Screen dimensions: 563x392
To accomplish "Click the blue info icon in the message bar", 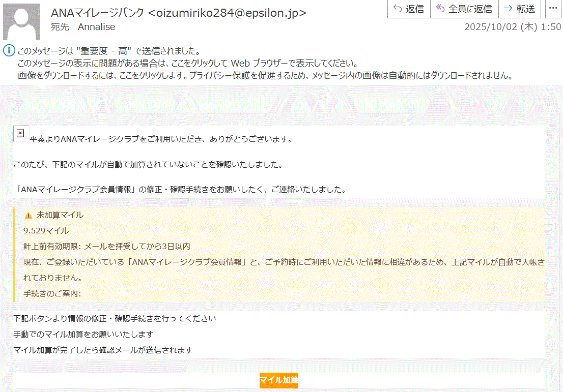I will coord(9,51).
